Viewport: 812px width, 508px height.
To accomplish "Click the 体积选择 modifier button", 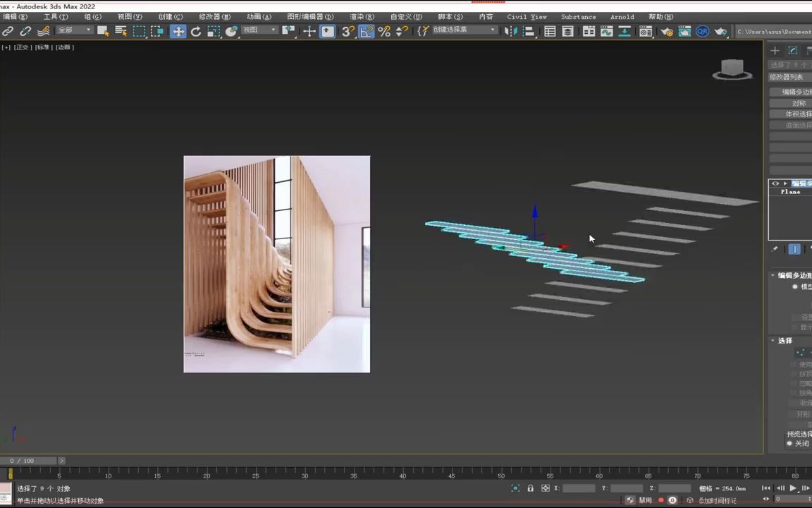I will click(x=799, y=114).
